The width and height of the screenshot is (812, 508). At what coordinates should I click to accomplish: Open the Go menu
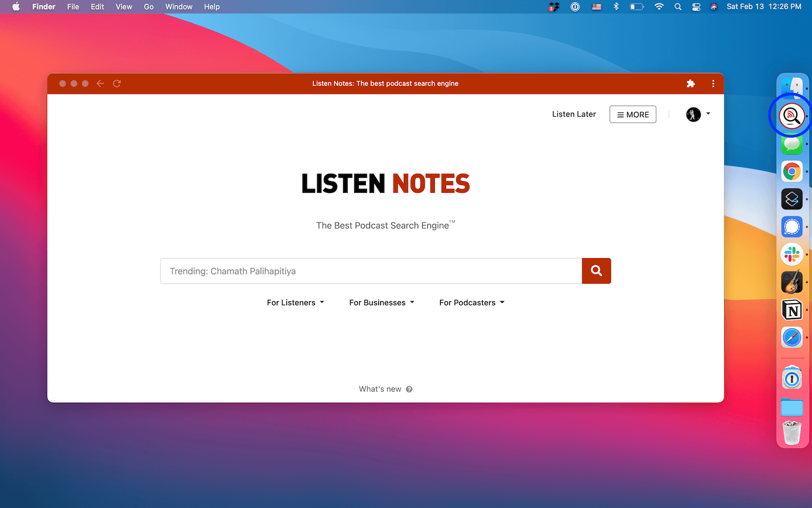coord(149,7)
